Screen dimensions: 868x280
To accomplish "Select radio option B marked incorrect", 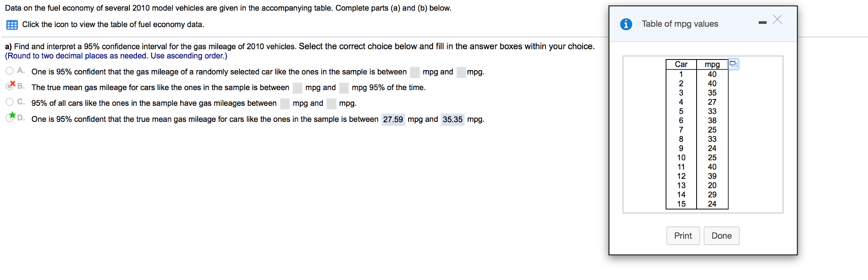I will 9,86.
